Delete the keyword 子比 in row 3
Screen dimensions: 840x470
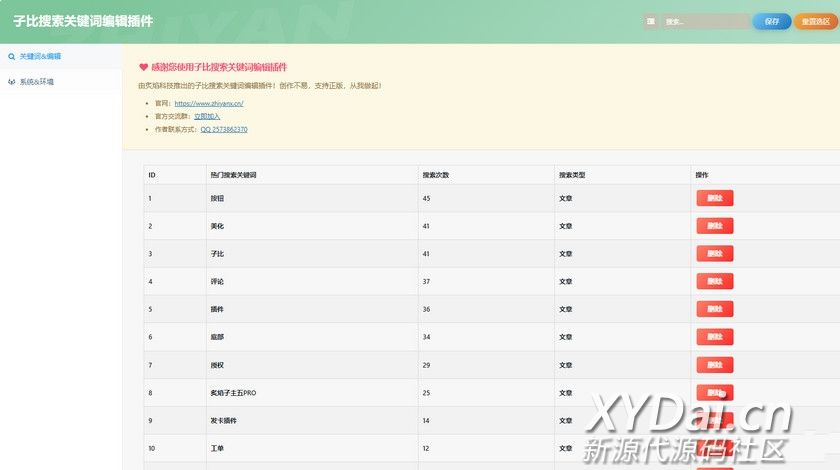coord(714,254)
